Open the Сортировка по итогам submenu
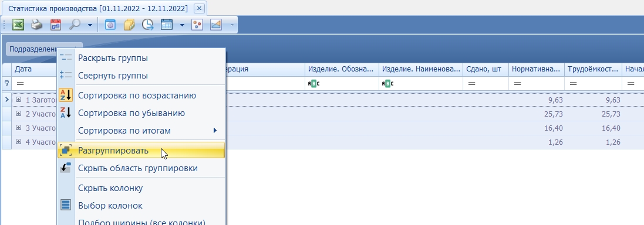Screen dimensions: 644x225 click(141, 131)
